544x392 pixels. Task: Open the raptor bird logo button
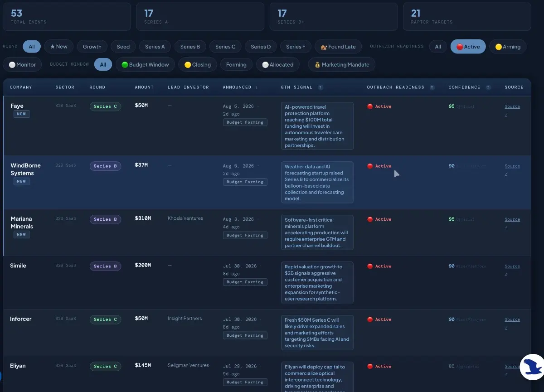tap(532, 368)
